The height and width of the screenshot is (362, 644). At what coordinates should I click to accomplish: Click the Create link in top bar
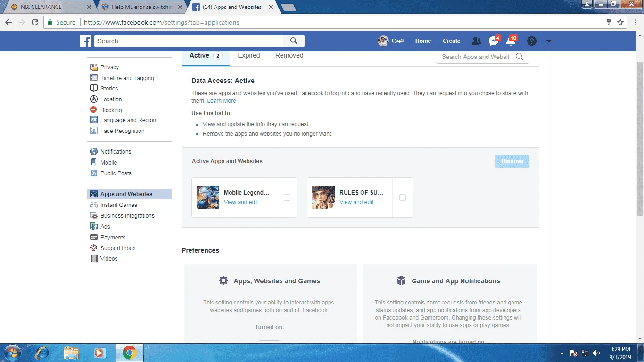[x=451, y=41]
